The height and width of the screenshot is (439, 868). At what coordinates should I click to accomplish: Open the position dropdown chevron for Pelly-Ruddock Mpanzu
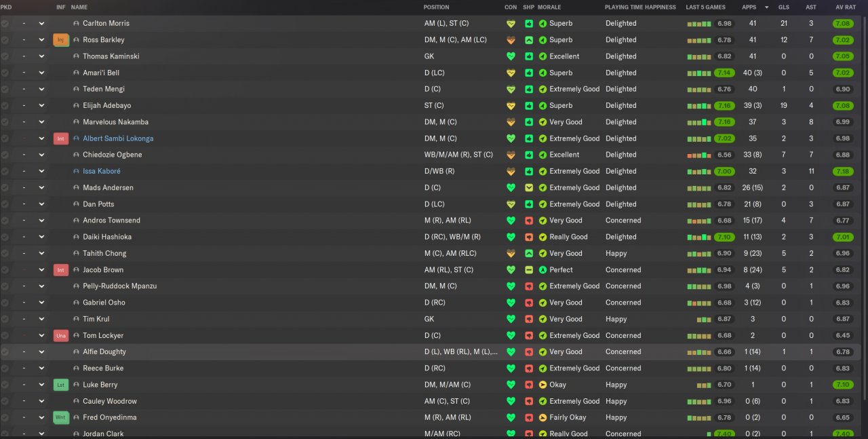(x=41, y=286)
